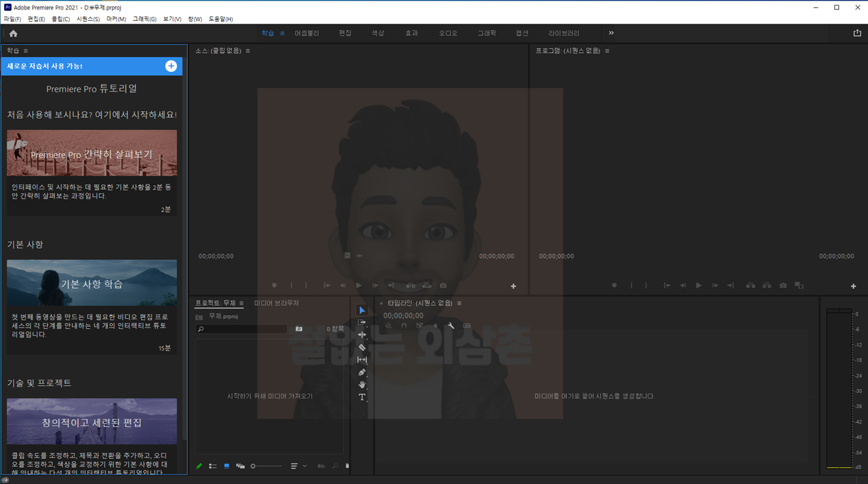The width and height of the screenshot is (868, 484).
Task: Click the Creative Cloud status icon in status bar
Action: point(5,479)
